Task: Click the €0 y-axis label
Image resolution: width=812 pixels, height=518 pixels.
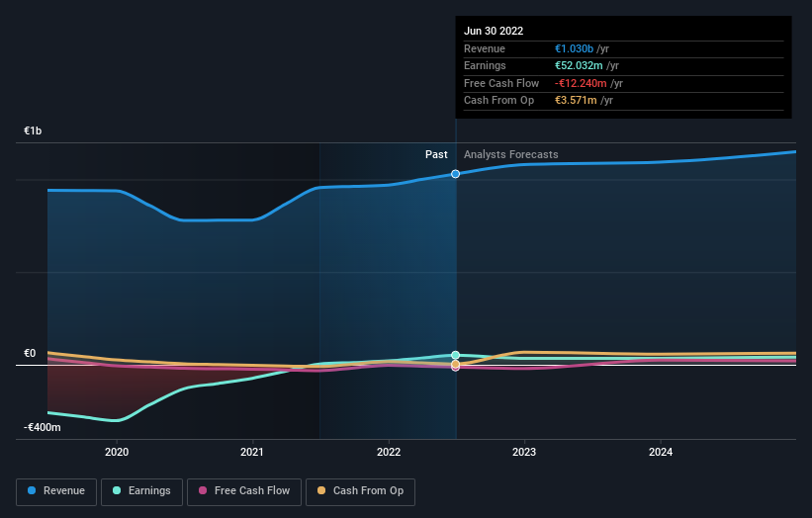Action: (x=30, y=354)
